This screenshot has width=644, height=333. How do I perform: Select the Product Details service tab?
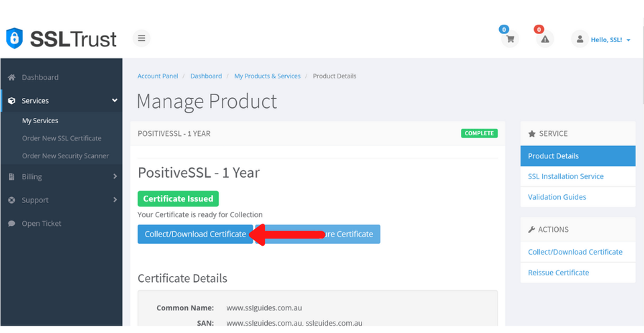pos(553,156)
